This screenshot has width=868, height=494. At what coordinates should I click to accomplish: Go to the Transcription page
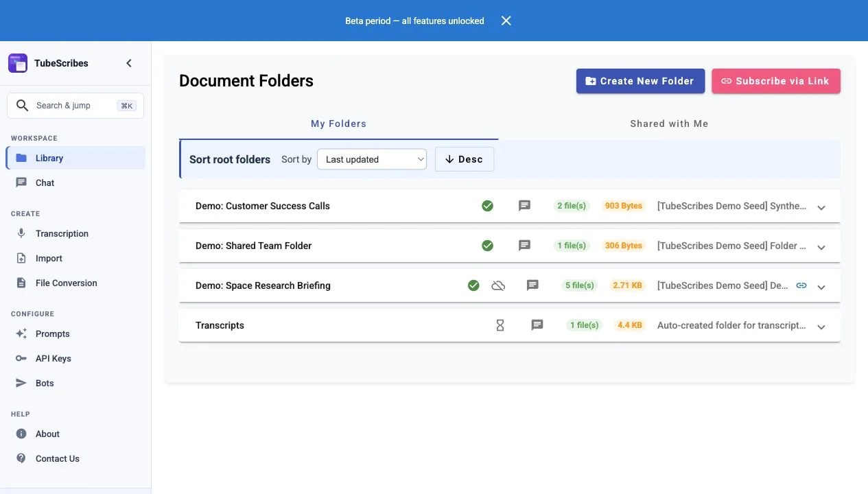click(x=75, y=233)
